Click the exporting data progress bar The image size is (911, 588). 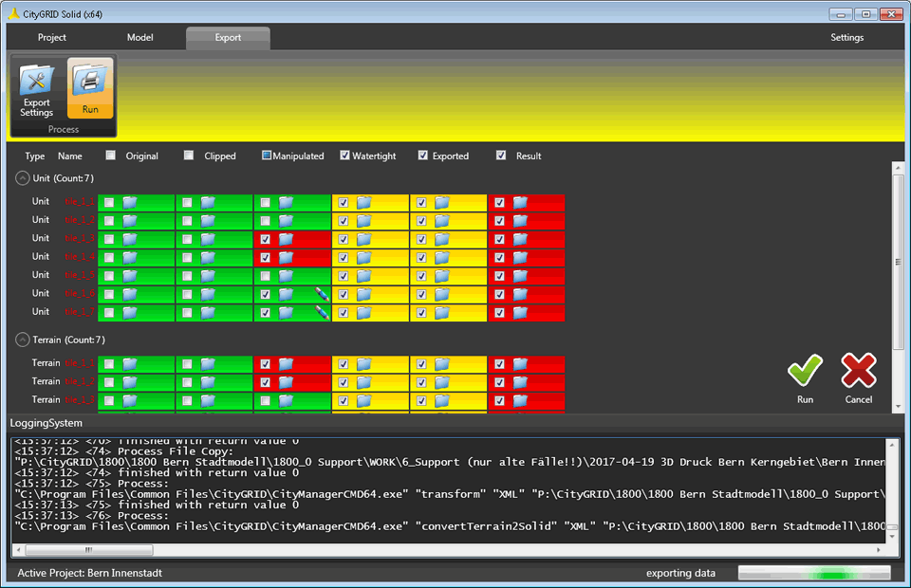point(814,573)
